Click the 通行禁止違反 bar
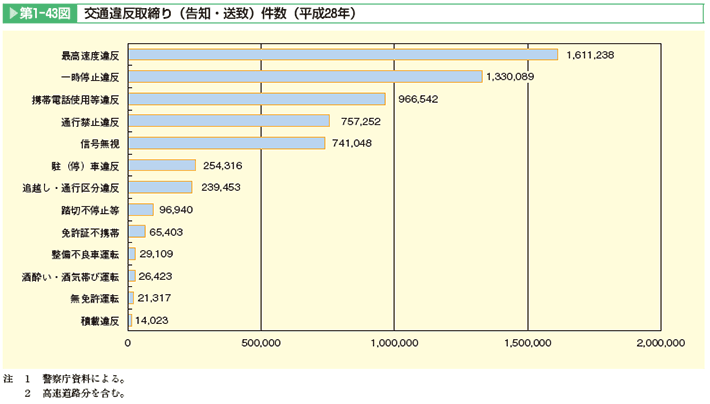This screenshot has height=404, width=710. click(x=229, y=121)
